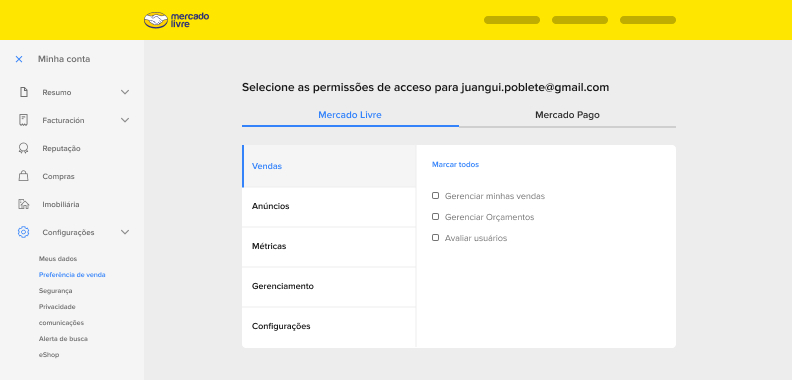Click the Reputação medal icon

click(23, 149)
